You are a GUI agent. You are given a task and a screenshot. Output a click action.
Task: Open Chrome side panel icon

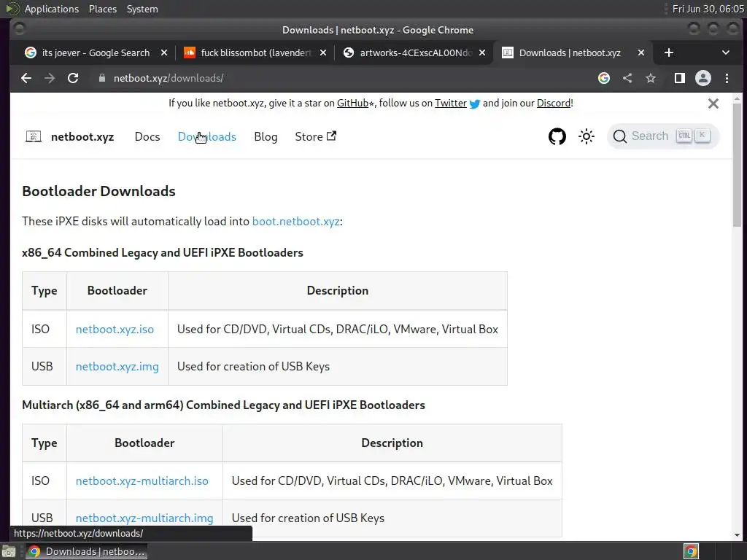(x=680, y=78)
